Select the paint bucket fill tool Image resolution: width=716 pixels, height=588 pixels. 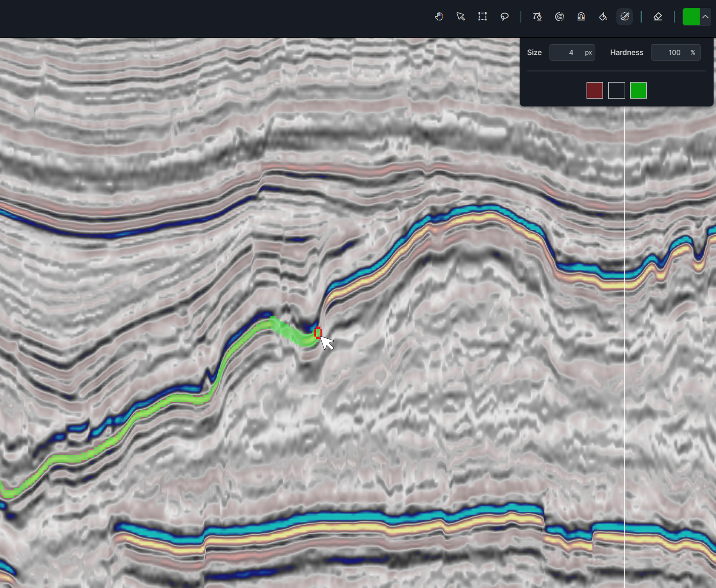click(x=603, y=17)
